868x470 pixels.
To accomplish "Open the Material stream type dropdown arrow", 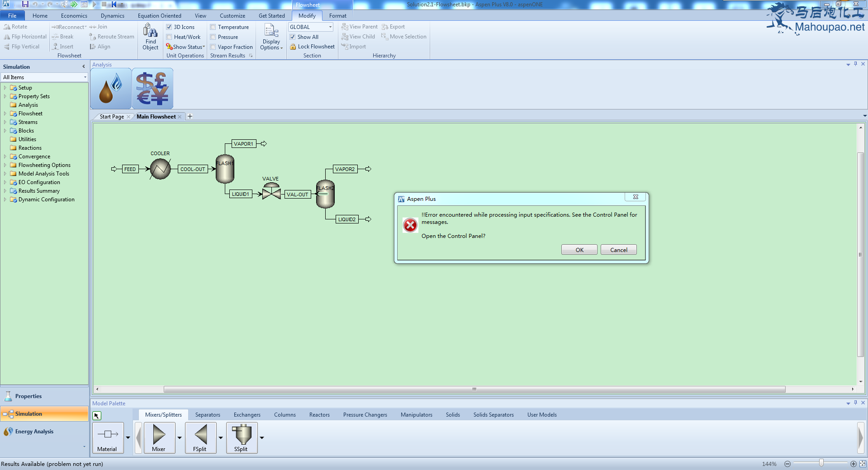I will tap(128, 438).
